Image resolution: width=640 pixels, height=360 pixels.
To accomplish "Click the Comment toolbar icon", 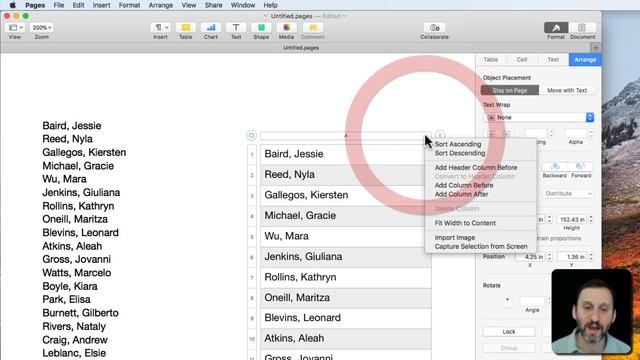I will pyautogui.click(x=313, y=27).
